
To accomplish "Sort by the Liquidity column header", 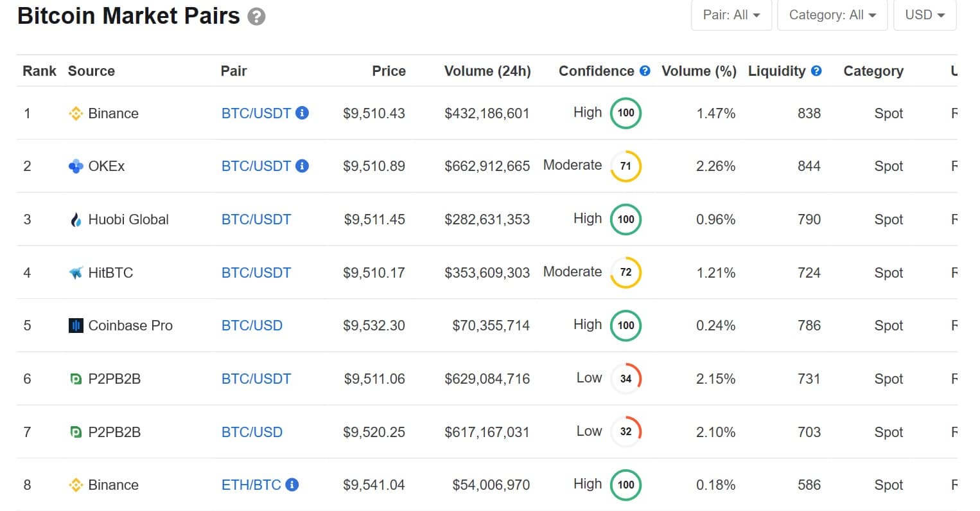I will [776, 71].
